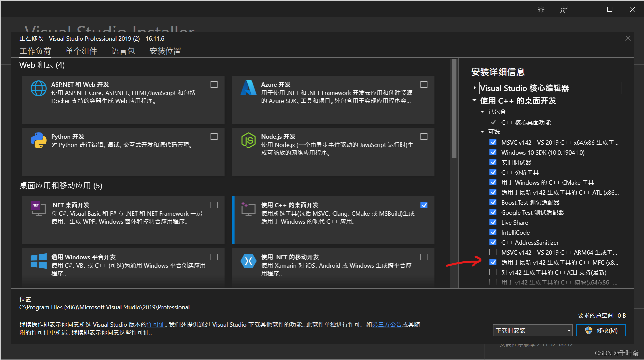Click the Azure development workload icon
The image size is (644, 360).
coord(248,88)
